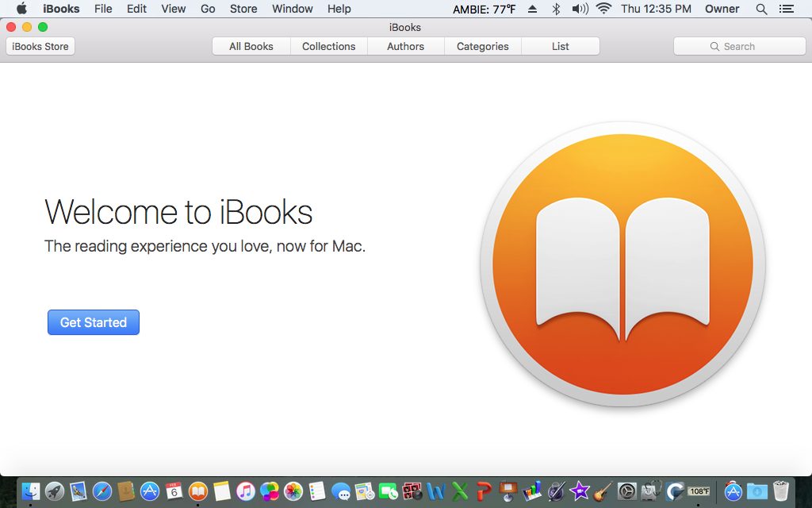Click the Get Started button
The width and height of the screenshot is (812, 508).
click(x=94, y=322)
